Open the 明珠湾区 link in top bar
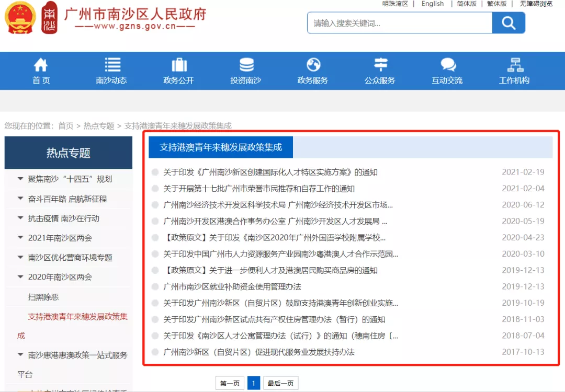This screenshot has height=392, width=565. [x=395, y=4]
